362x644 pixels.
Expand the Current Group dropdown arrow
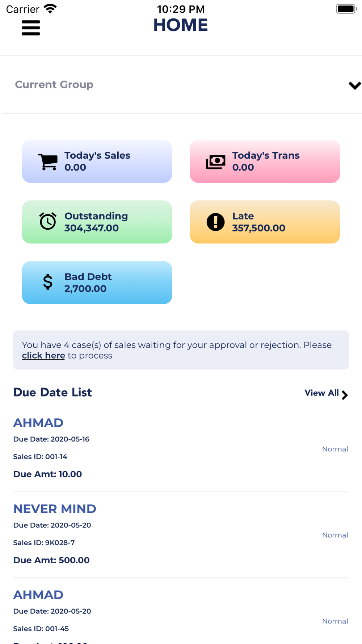click(x=355, y=85)
